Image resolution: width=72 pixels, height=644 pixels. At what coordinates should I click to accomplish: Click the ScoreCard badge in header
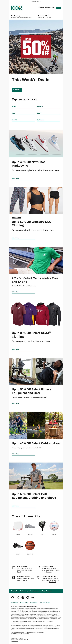pos(58,8)
